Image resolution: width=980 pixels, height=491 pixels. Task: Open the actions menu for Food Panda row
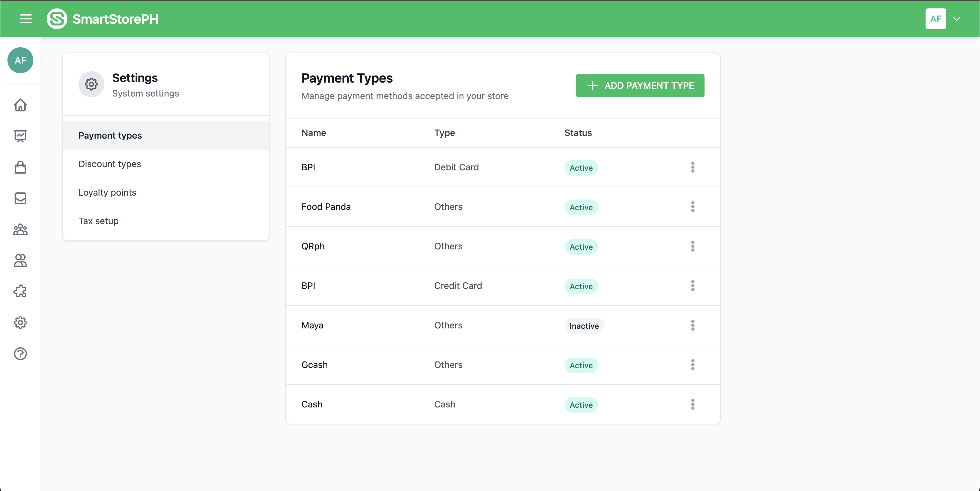(693, 207)
